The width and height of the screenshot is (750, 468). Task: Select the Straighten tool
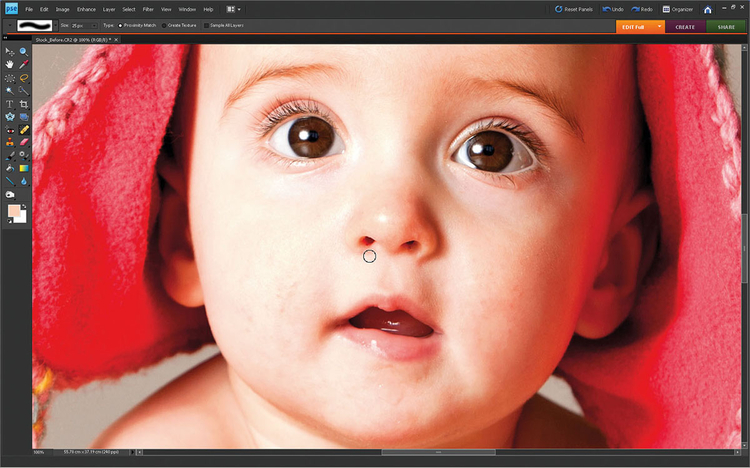tap(23, 117)
